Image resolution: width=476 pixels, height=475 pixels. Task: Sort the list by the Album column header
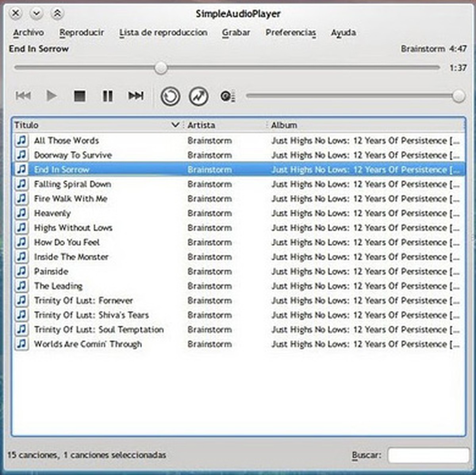[284, 125]
